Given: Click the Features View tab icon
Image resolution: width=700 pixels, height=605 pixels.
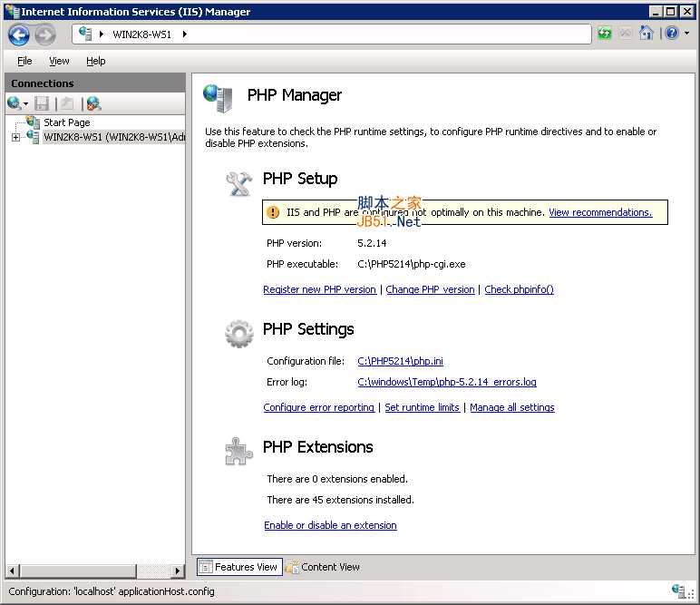Looking at the screenshot, I should pos(205,567).
